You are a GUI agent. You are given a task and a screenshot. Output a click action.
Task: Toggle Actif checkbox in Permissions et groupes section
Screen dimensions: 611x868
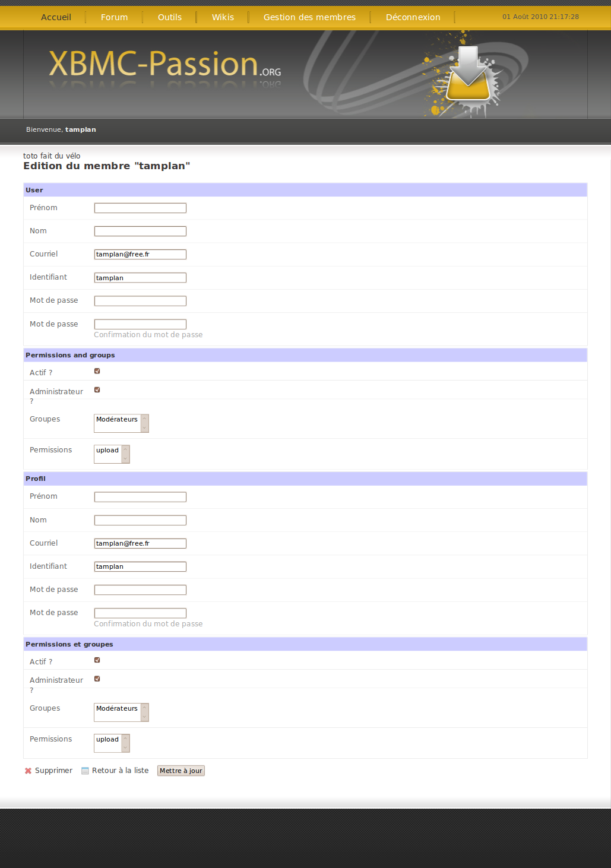tap(97, 660)
